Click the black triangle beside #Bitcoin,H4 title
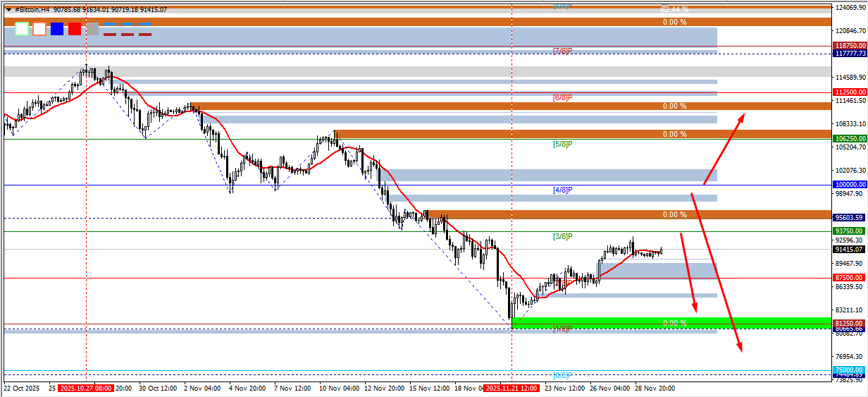The height and width of the screenshot is (397, 868). 8,10
